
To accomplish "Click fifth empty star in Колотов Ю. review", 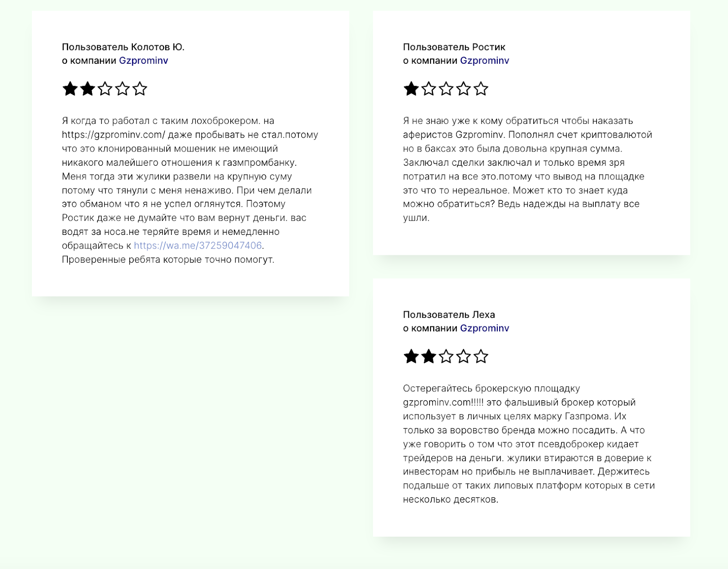I will [x=140, y=89].
